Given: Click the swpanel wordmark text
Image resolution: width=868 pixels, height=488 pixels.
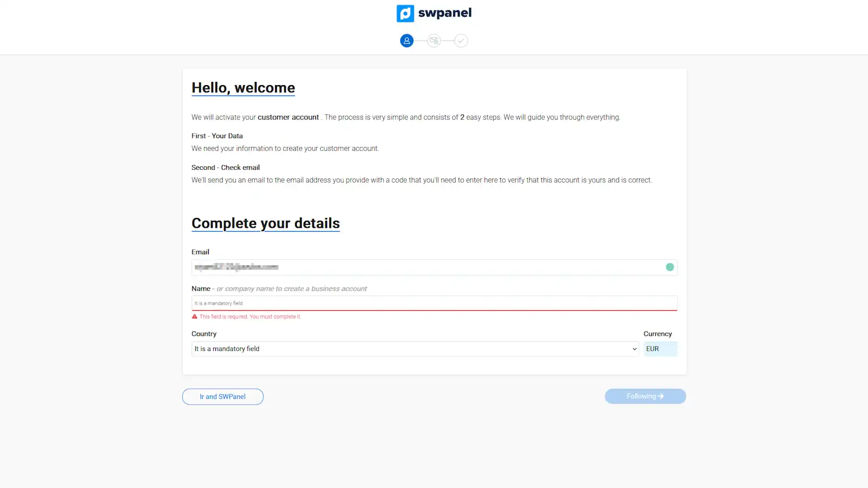Looking at the screenshot, I should point(445,13).
